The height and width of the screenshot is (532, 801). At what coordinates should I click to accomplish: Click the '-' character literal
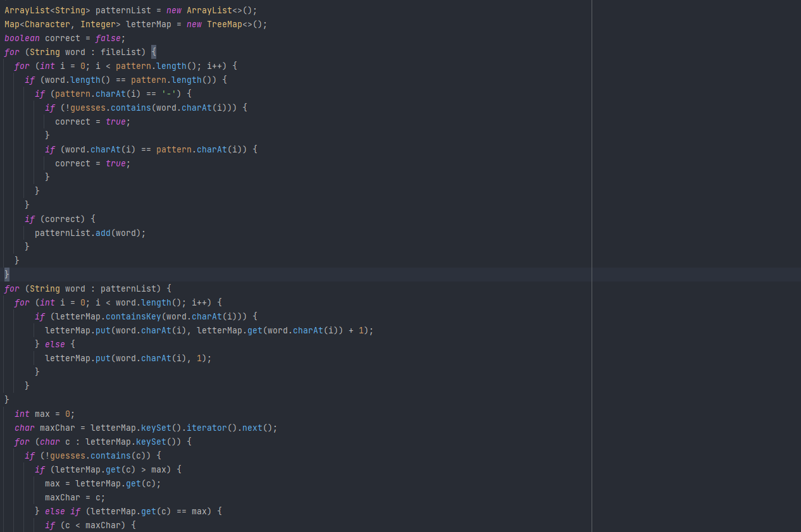coord(169,94)
